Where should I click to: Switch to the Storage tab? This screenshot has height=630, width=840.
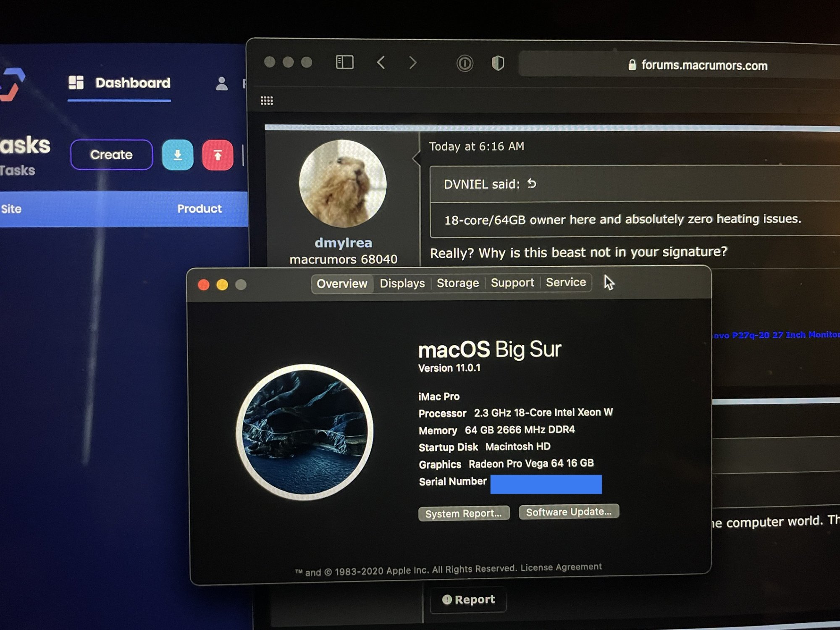(x=457, y=283)
